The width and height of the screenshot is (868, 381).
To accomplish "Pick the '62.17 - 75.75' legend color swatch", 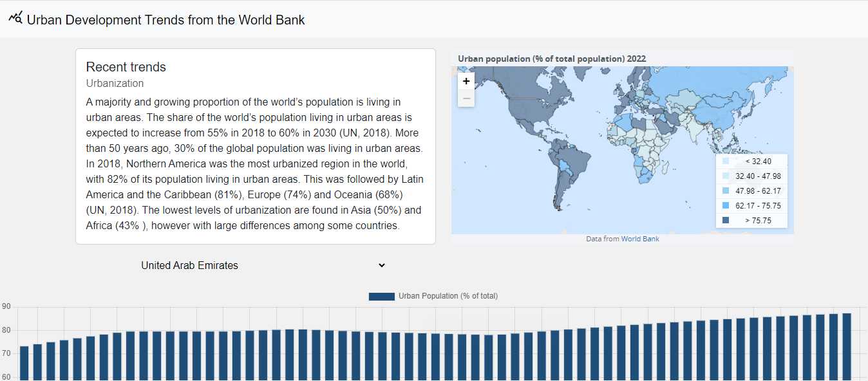I will pos(726,206).
